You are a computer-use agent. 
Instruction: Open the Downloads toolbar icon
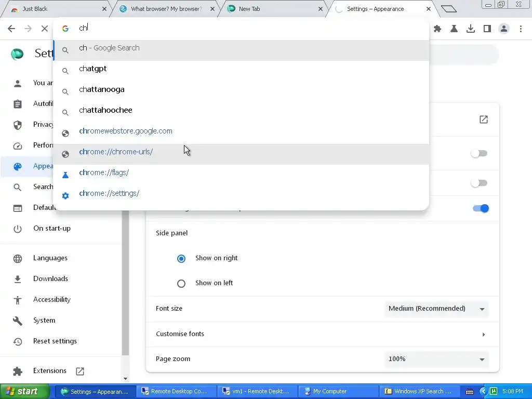pos(471,29)
